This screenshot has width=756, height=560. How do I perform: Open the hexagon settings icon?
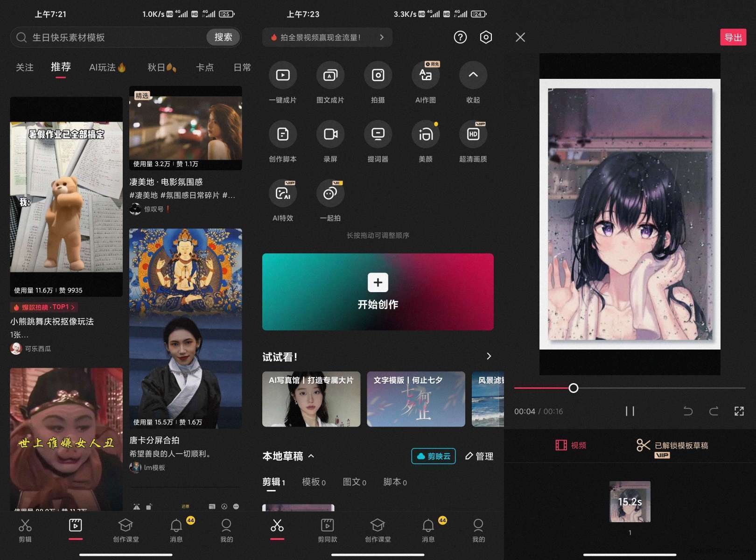coord(486,37)
